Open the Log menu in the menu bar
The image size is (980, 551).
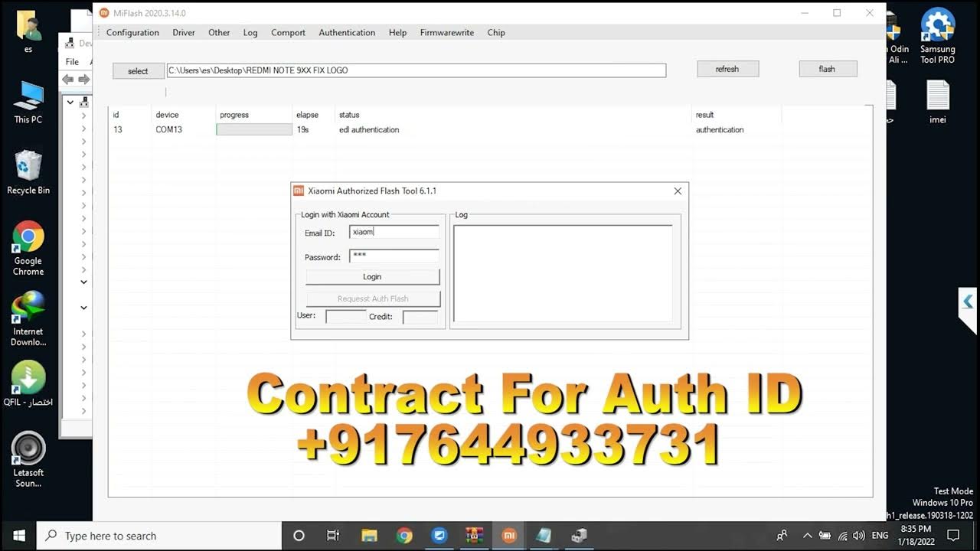(250, 33)
